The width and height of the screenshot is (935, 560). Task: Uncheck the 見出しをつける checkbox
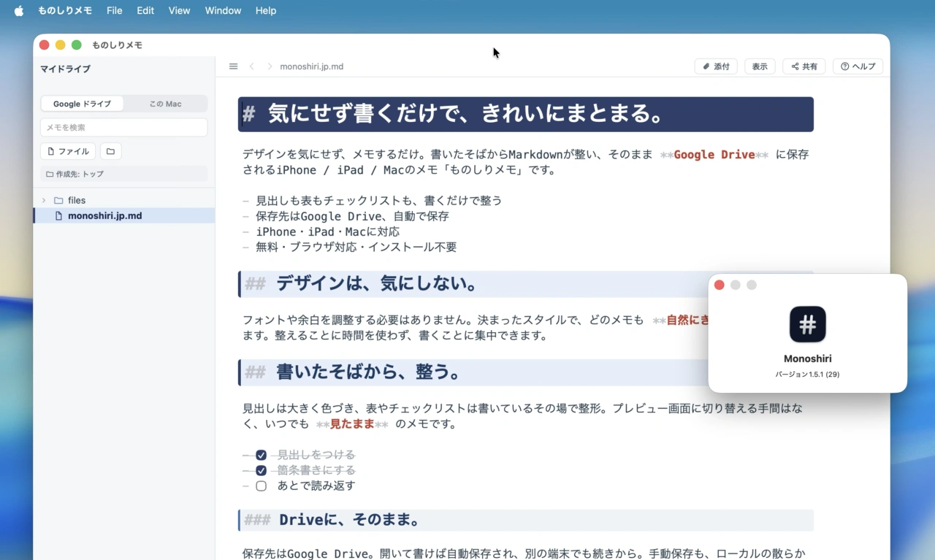261,455
